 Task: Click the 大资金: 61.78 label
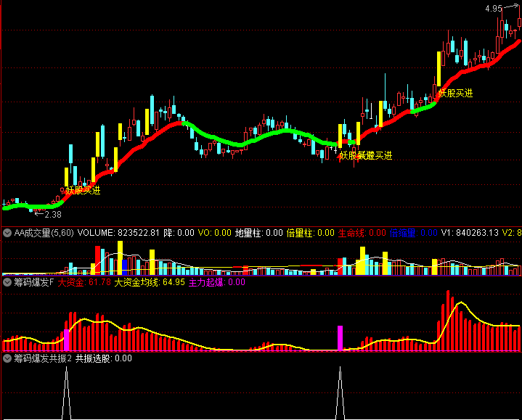tap(84, 282)
